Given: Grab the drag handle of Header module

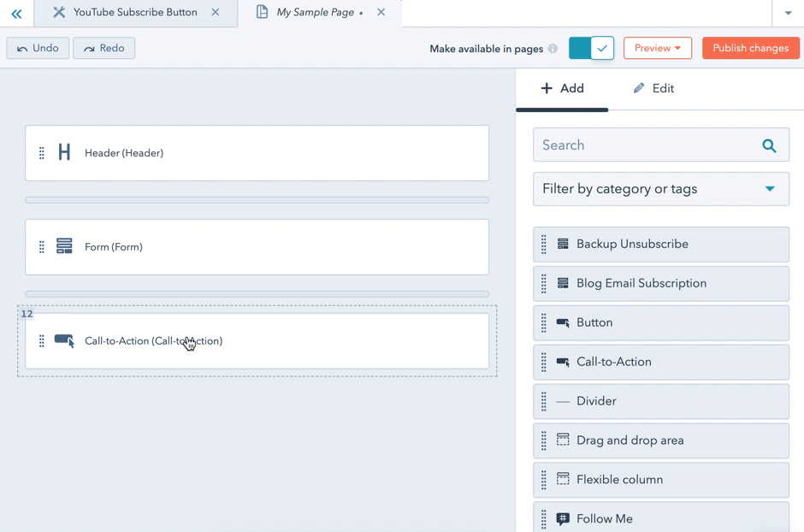Looking at the screenshot, I should coord(41,153).
